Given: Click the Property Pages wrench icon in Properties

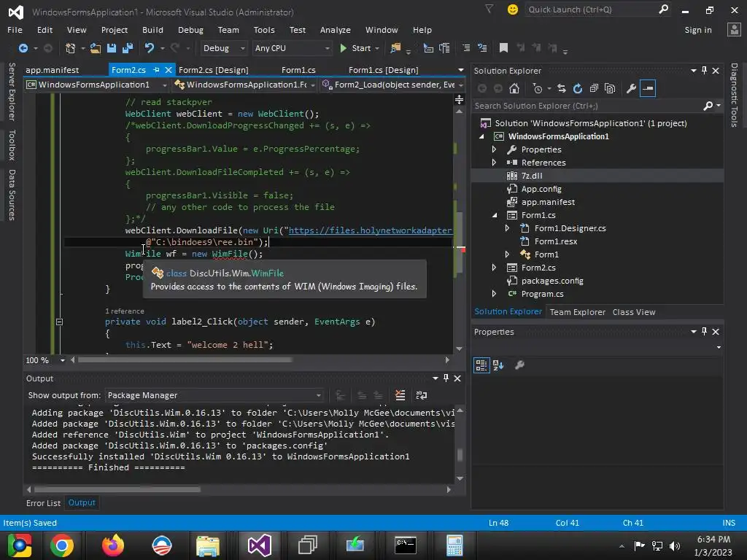Looking at the screenshot, I should (519, 365).
